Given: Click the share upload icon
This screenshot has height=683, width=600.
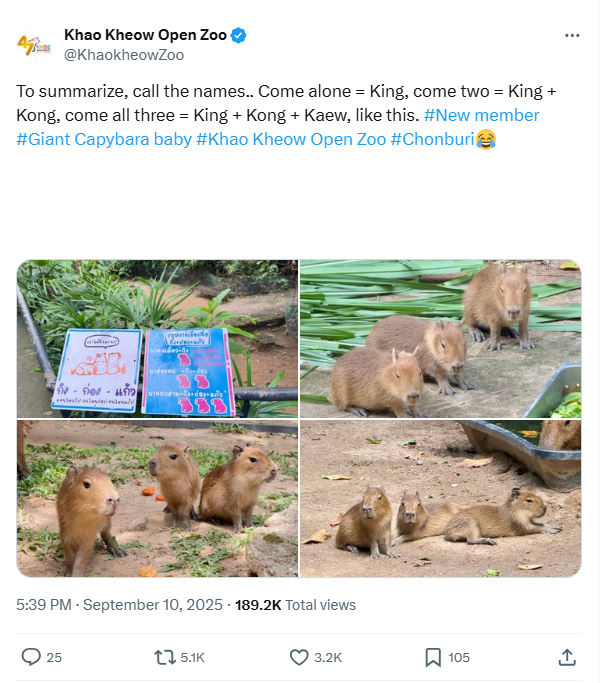Looking at the screenshot, I should click(567, 657).
